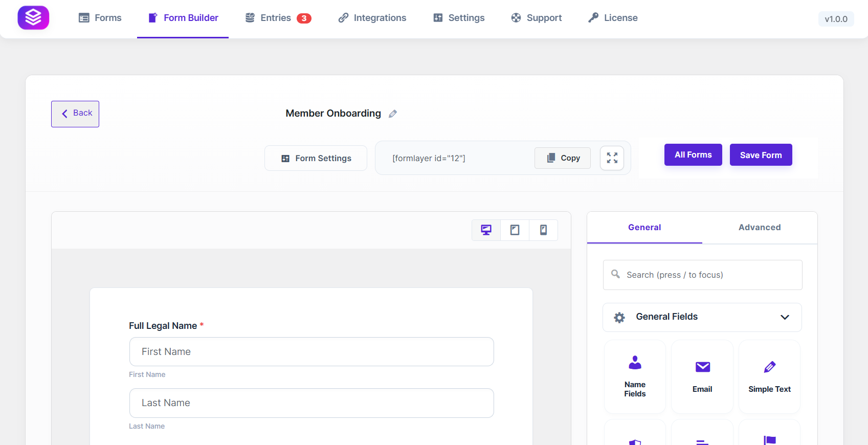
Task: Click the formlayer id="12" shortcode text
Action: click(429, 158)
